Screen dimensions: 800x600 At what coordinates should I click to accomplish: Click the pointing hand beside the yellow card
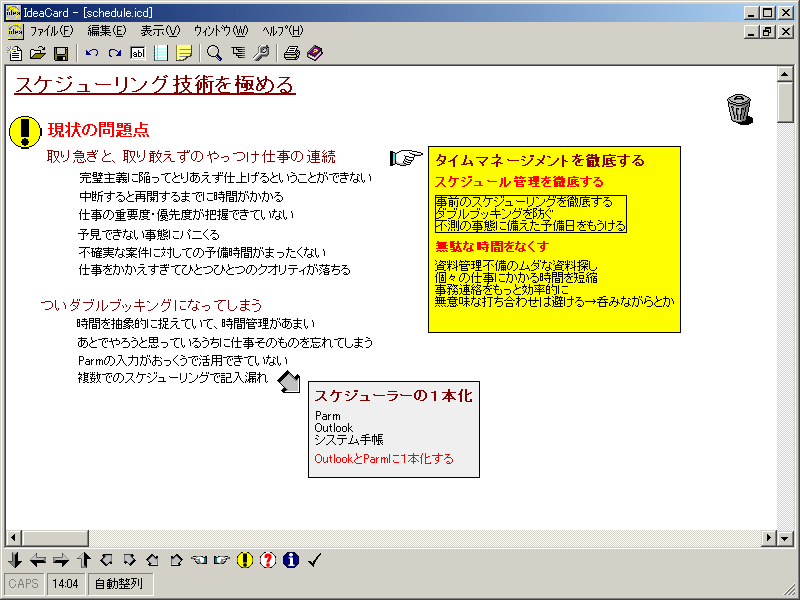(x=407, y=157)
